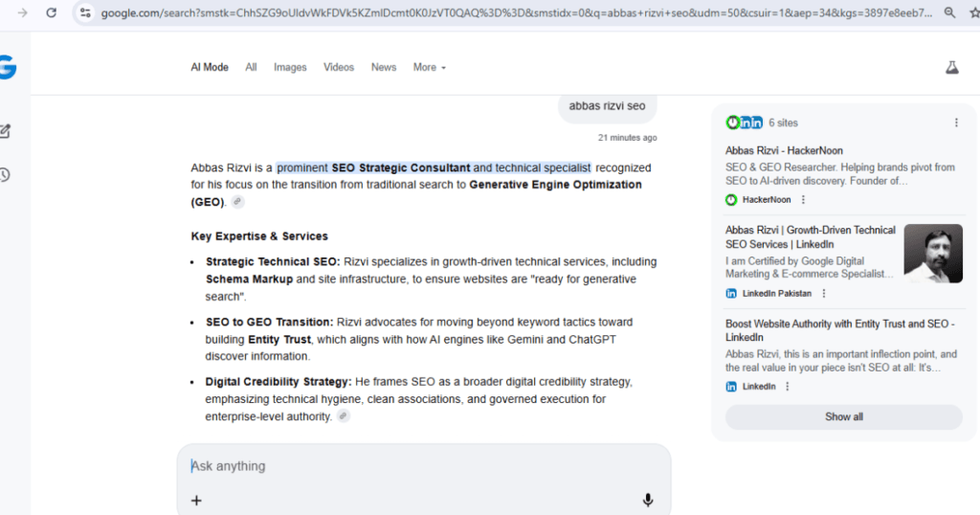Open 'Growth-Driven Technical SEO Services' LinkedIn link
Screen dimensions: 980x515
[810, 236]
